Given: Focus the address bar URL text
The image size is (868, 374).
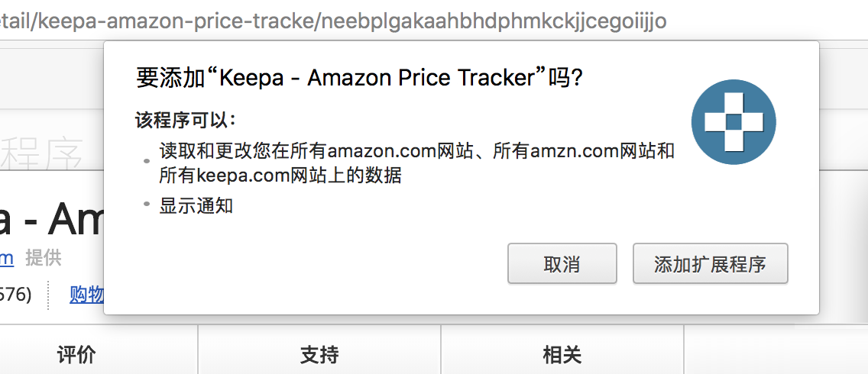Looking at the screenshot, I should pos(333,21).
